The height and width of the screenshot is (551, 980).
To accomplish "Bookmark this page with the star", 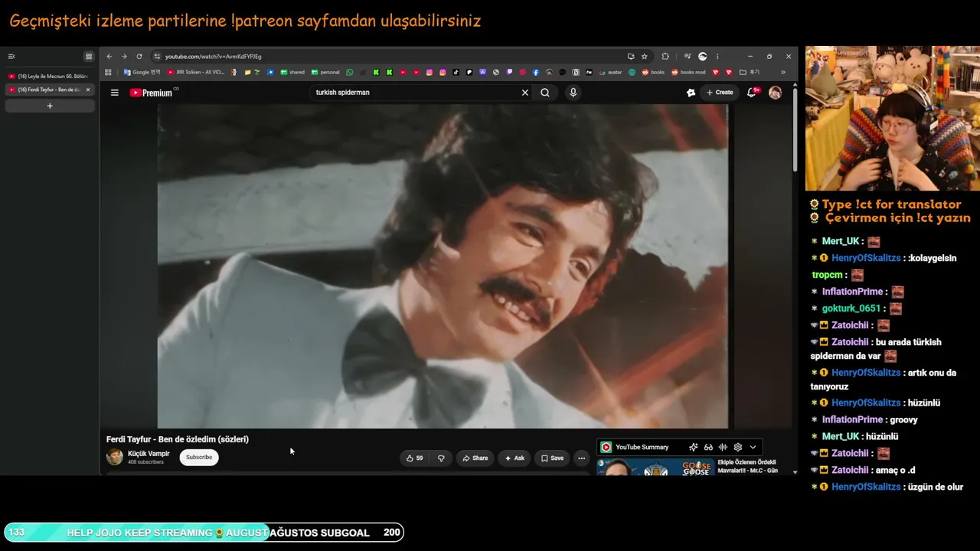I will (x=645, y=57).
